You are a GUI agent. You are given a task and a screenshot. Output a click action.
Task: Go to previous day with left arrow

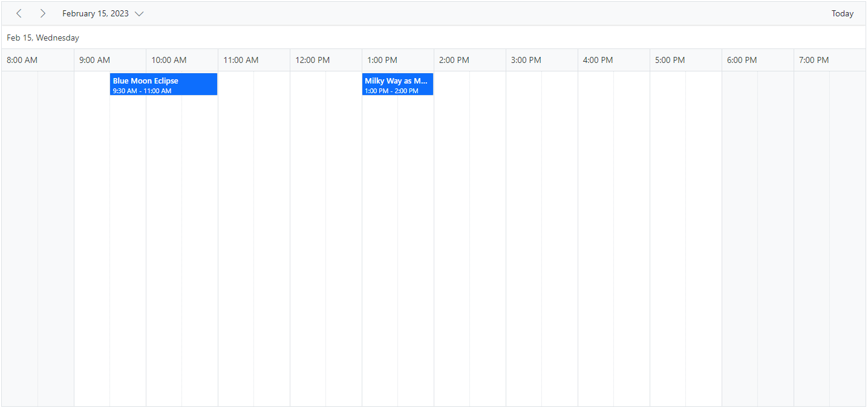[19, 13]
